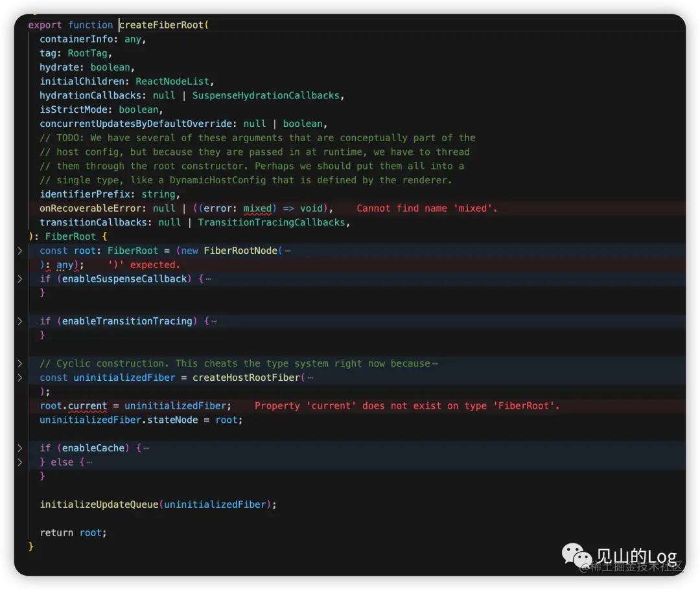
Task: Click 'return root;' statement
Action: click(x=73, y=533)
